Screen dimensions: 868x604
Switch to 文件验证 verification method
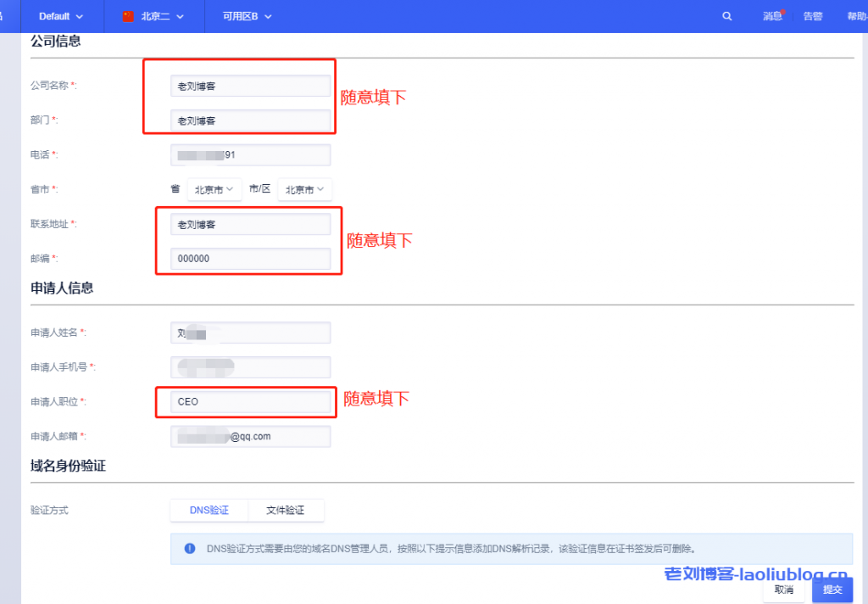[x=286, y=510]
